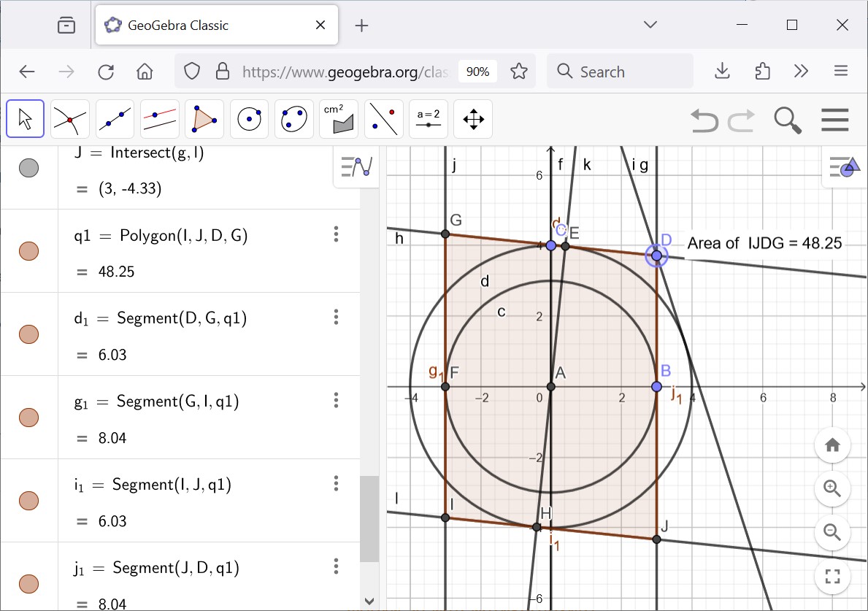Select the Ellipse conic tool
The height and width of the screenshot is (611, 868).
coord(294,118)
